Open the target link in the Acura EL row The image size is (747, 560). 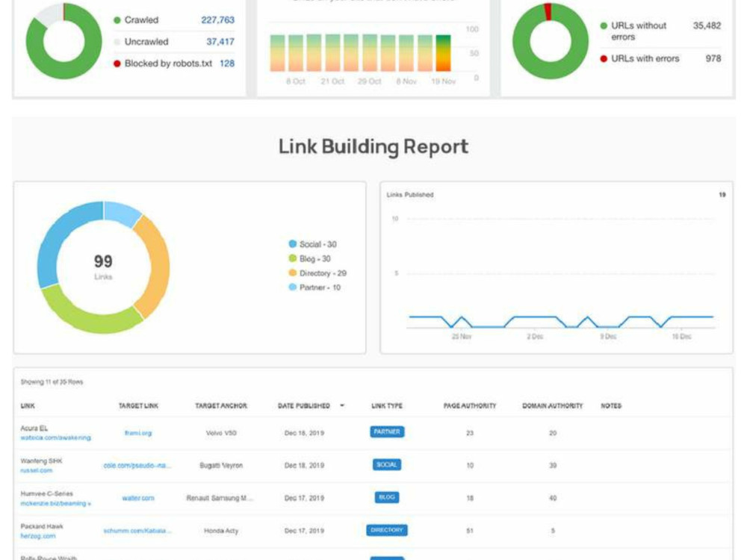point(138,433)
